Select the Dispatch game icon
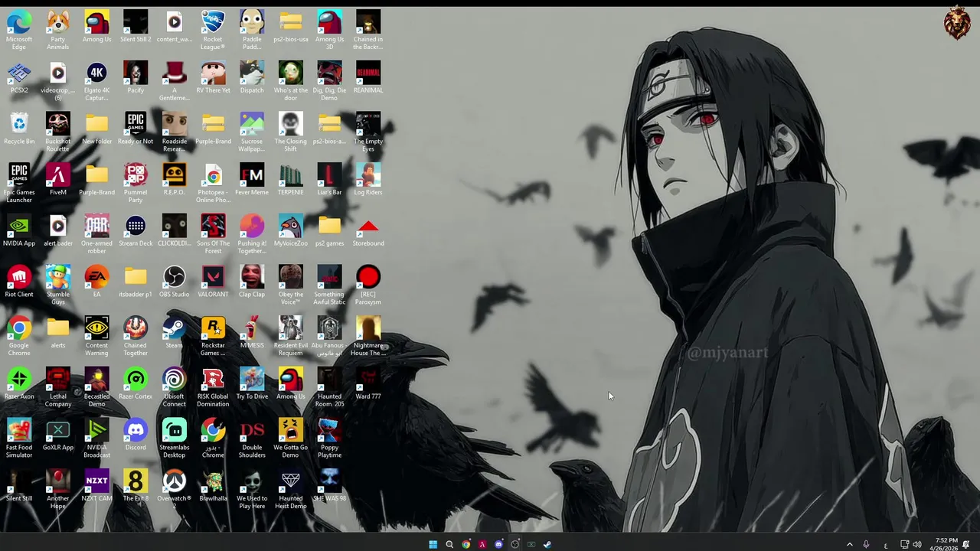The width and height of the screenshot is (980, 551). [252, 78]
